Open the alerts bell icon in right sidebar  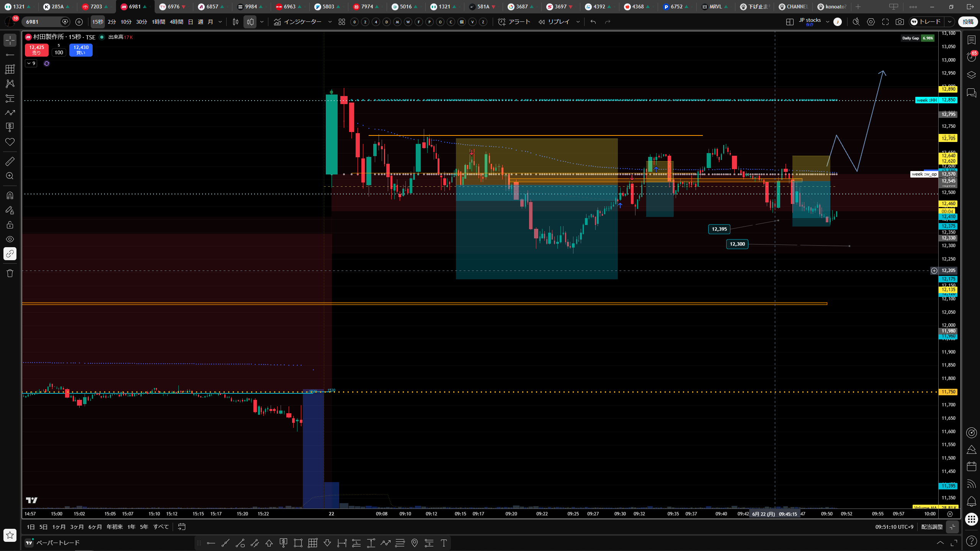point(971,501)
